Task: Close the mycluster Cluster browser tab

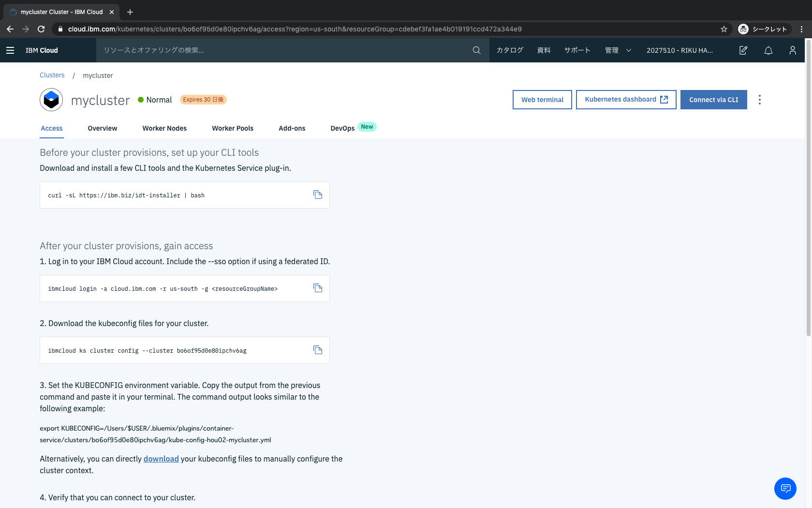Action: click(x=112, y=12)
